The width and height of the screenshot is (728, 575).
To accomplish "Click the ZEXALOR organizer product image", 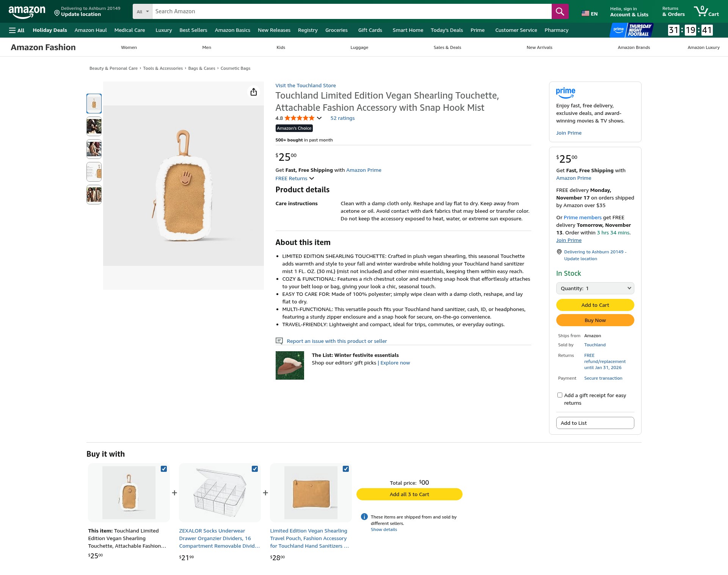I will (220, 493).
